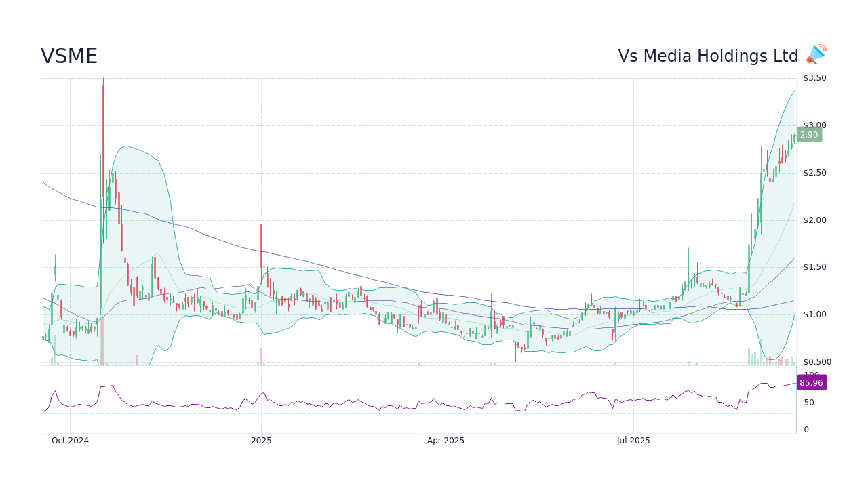Expand the lower indicator panel

(x=420, y=401)
